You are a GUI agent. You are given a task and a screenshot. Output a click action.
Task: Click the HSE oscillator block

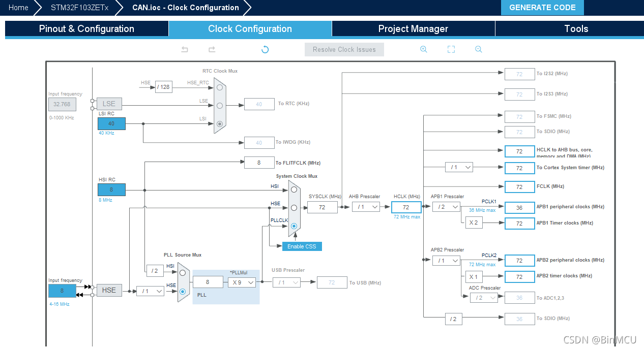coord(109,290)
